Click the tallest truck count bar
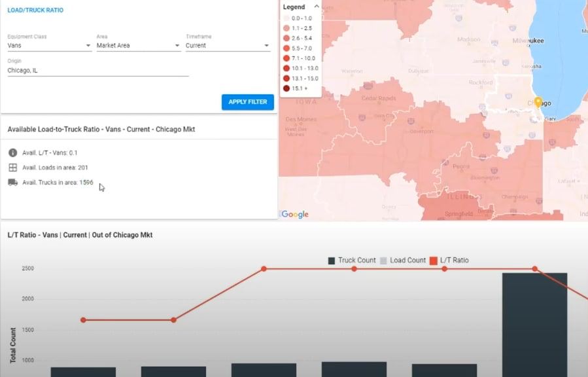This screenshot has height=377, width=588. (x=534, y=324)
